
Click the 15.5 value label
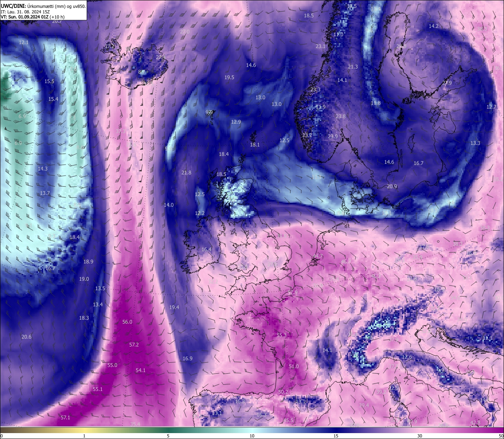coord(49,81)
